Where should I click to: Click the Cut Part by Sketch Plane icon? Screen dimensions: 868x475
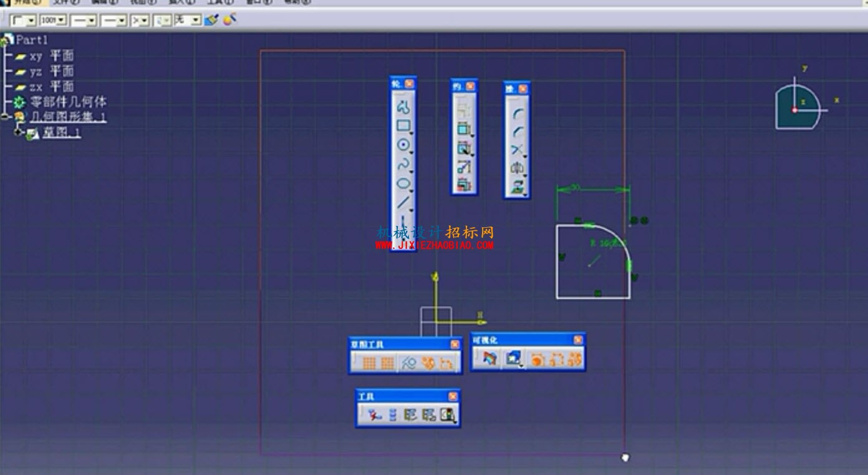click(491, 359)
